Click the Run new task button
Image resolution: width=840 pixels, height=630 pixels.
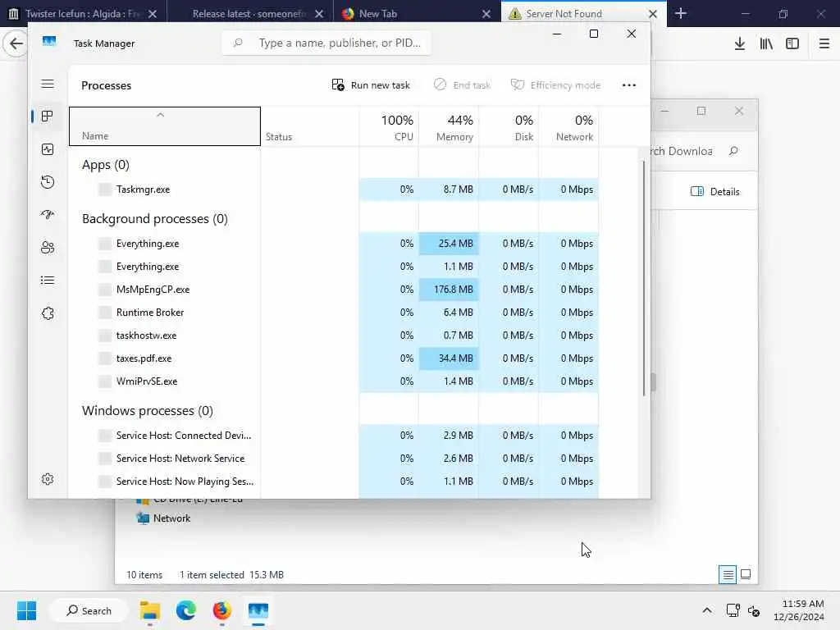tap(371, 85)
